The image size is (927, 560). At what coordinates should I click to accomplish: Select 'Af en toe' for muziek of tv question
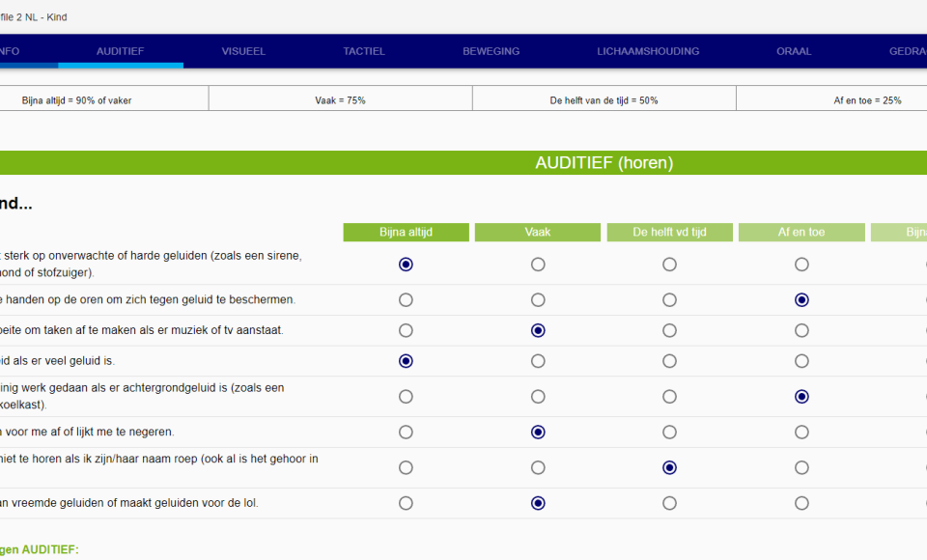[x=801, y=330]
